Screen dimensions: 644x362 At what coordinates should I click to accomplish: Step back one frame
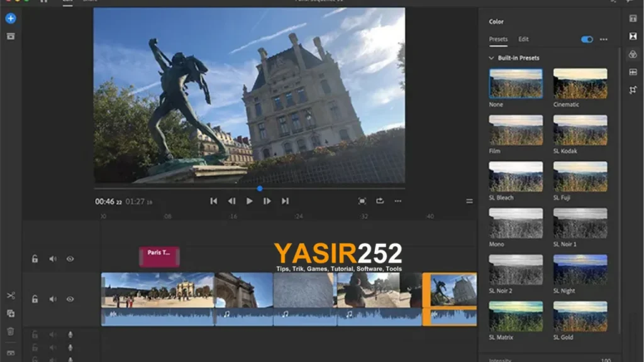click(231, 201)
